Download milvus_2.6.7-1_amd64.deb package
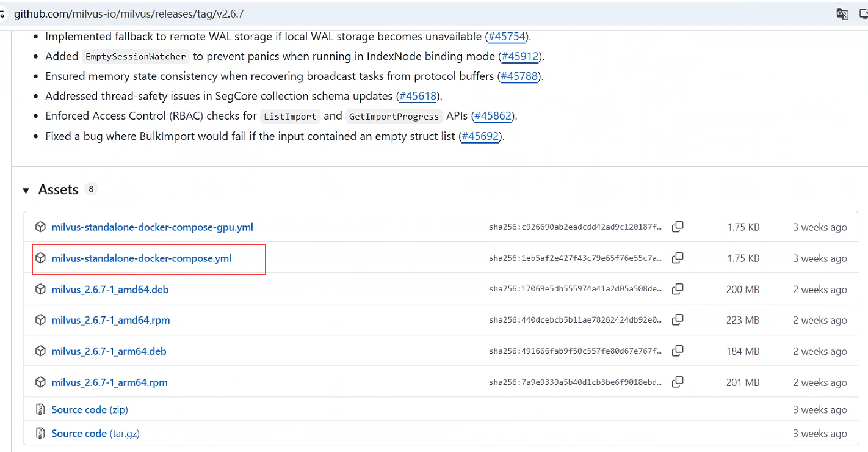The height and width of the screenshot is (452, 868). tap(110, 290)
